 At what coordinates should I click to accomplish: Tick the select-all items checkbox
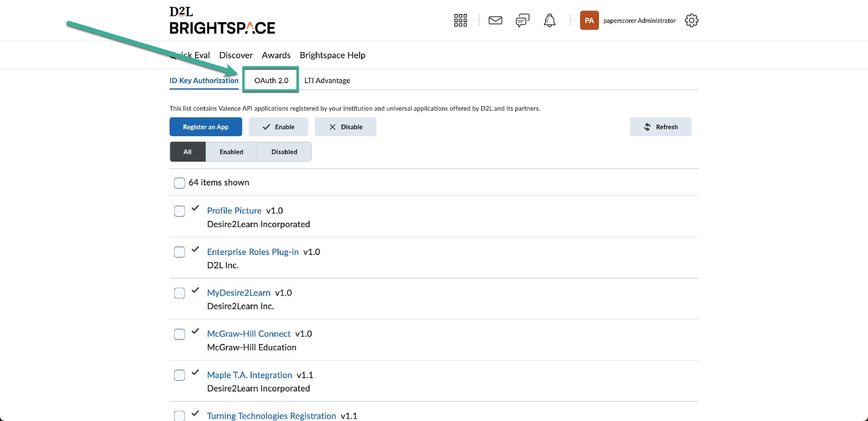[x=179, y=183]
